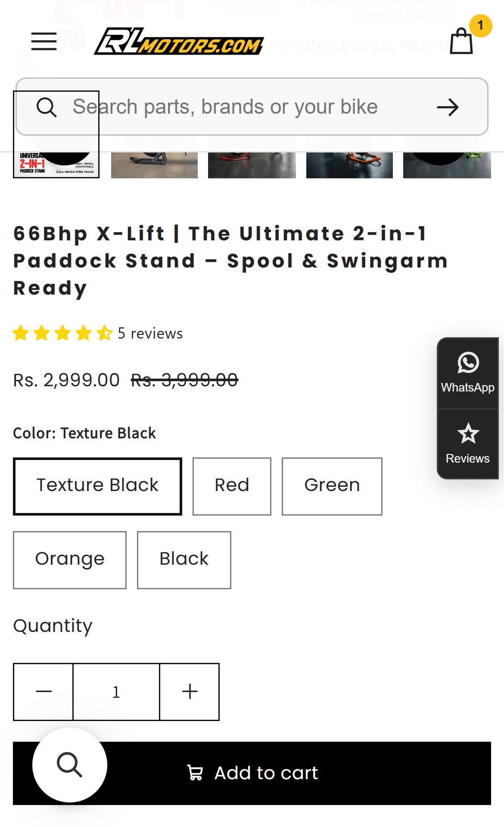Open the hamburger navigation menu
This screenshot has height=827, width=504.
pyautogui.click(x=44, y=41)
